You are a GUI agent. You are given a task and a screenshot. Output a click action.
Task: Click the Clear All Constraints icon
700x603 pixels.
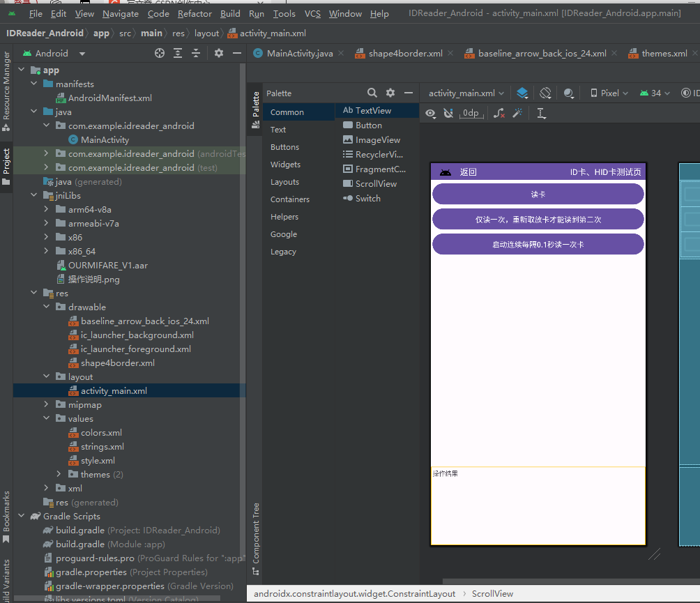499,113
